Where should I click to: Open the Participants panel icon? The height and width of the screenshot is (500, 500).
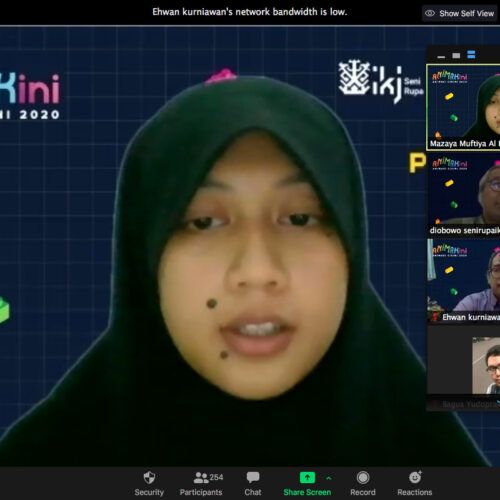[201, 478]
